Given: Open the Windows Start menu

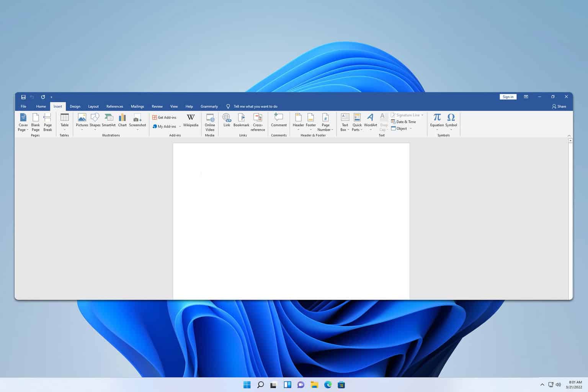Looking at the screenshot, I should pos(247,385).
